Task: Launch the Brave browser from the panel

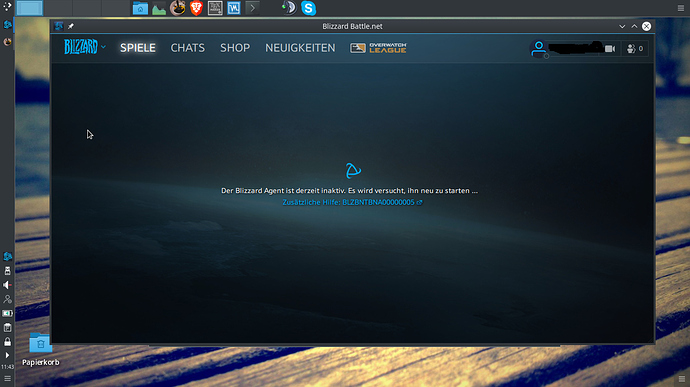Action: (x=196, y=8)
